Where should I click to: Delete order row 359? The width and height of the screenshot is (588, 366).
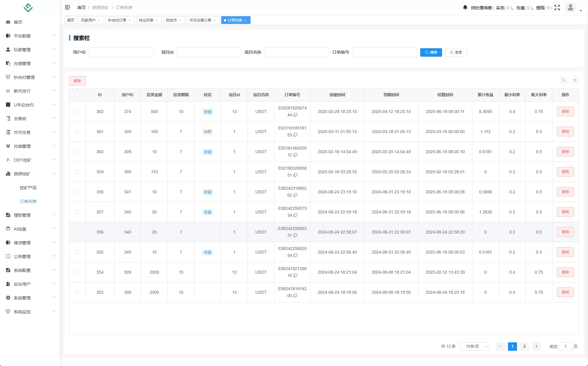coord(565,172)
